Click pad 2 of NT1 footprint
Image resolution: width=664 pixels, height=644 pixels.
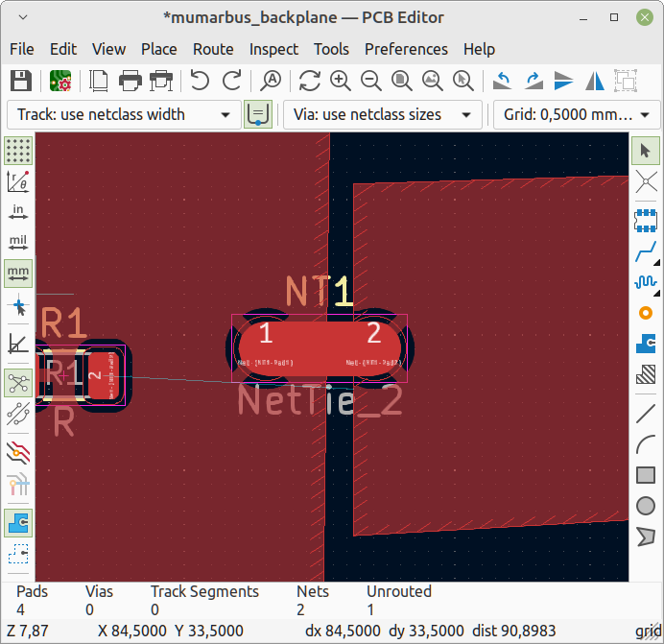pyautogui.click(x=374, y=346)
